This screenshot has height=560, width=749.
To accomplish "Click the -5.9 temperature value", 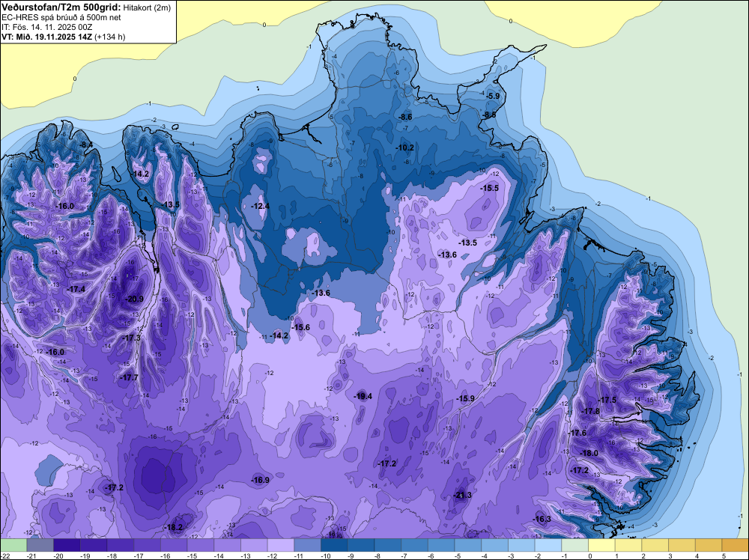I will (493, 96).
